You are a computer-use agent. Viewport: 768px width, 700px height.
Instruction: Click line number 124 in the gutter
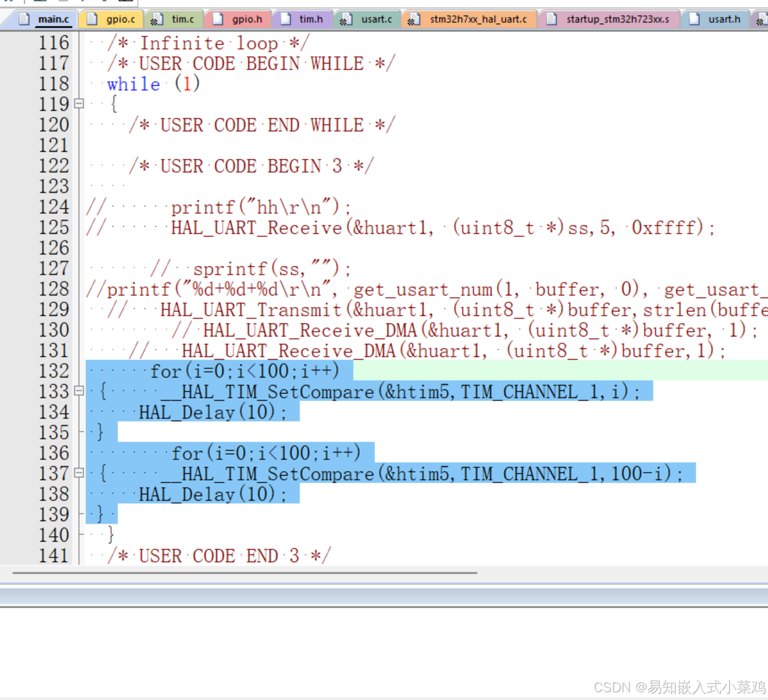pos(54,206)
